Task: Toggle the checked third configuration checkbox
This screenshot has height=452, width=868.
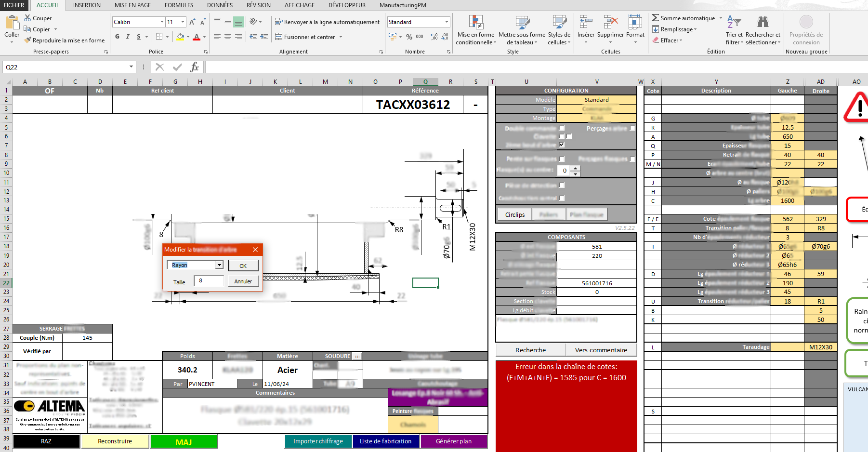Action: [562, 145]
